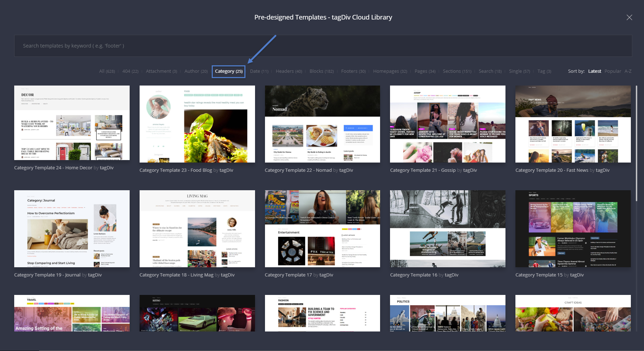Viewport: 644px width, 351px height.
Task: Select the Category (25) filter
Action: [x=229, y=71]
